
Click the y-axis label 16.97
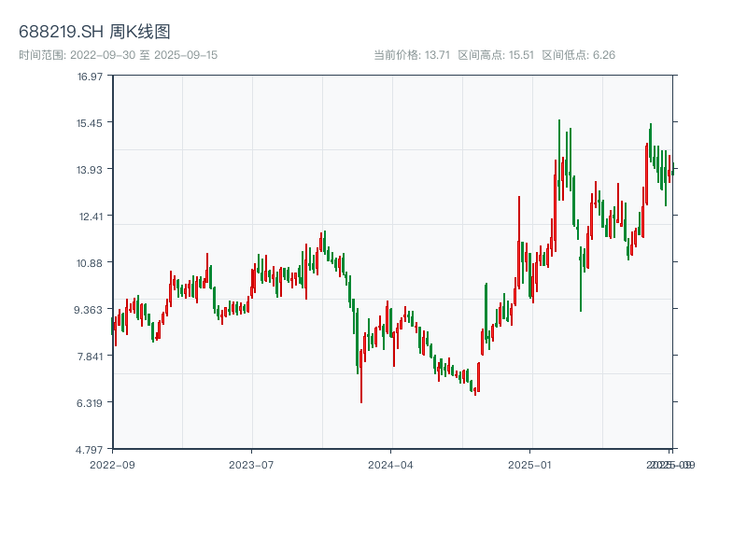pyautogui.click(x=90, y=77)
